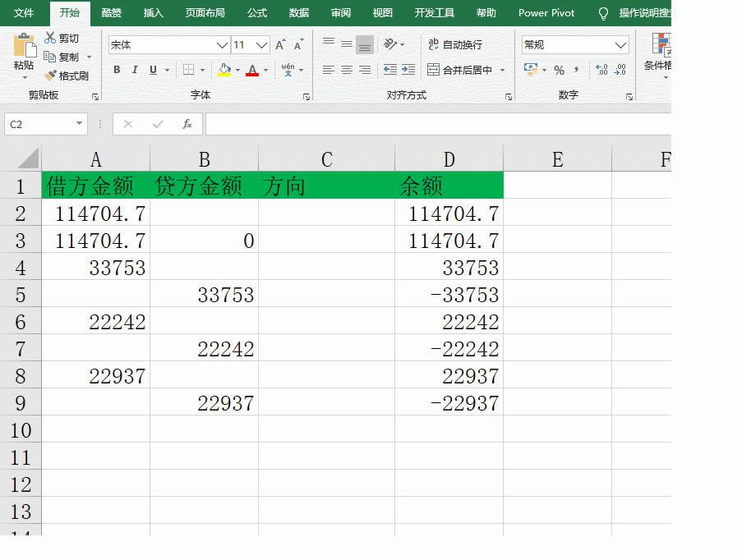
Task: Toggle underline formatting
Action: (153, 70)
